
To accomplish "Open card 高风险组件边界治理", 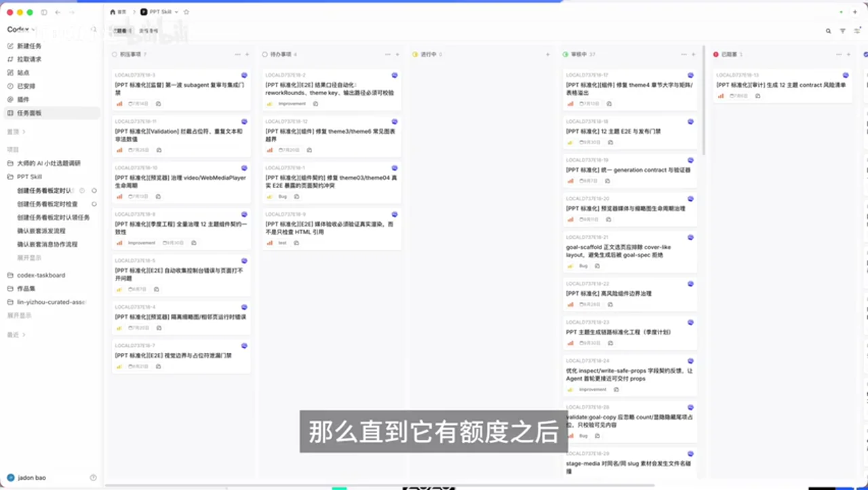I will coord(630,293).
